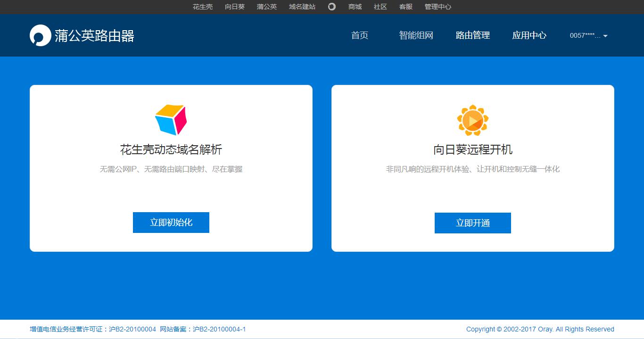The height and width of the screenshot is (339, 644).
Task: Open the 应用中心 page
Action: click(x=529, y=35)
